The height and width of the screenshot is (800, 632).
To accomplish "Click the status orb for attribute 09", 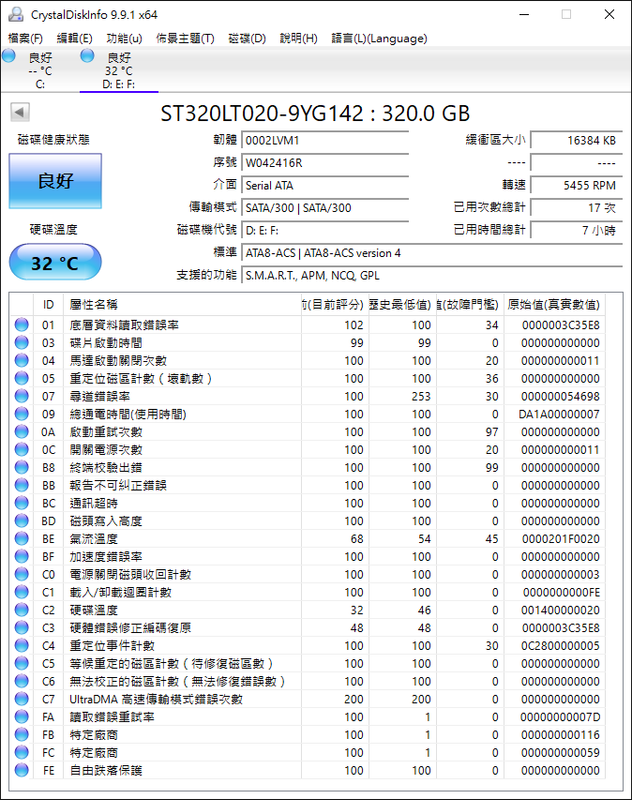I will [22, 414].
